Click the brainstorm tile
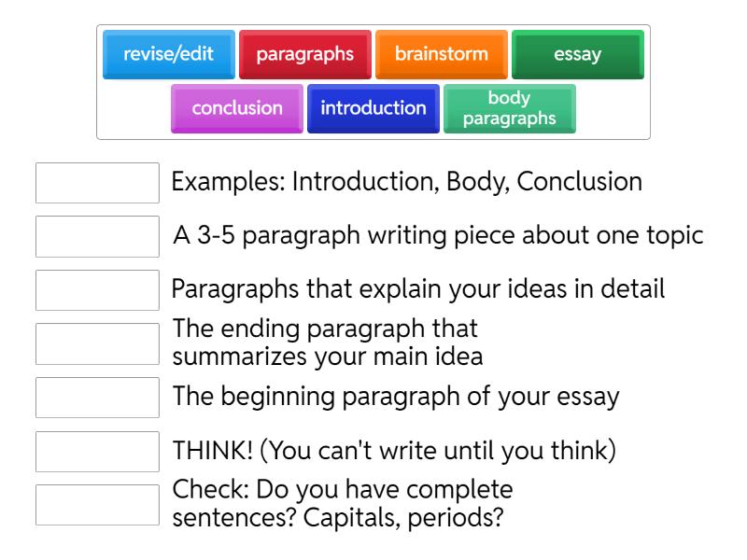This screenshot has height=560, width=747. [441, 54]
